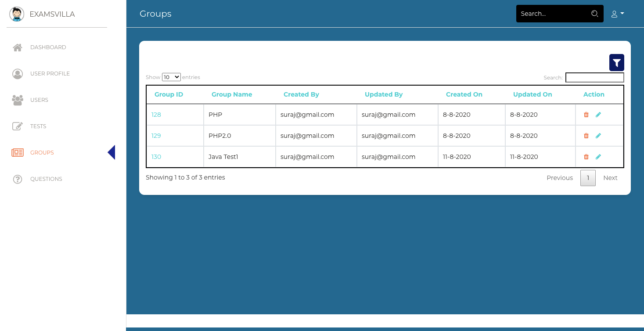The width and height of the screenshot is (644, 331).
Task: Click the User Profile person icon
Action: [18, 74]
